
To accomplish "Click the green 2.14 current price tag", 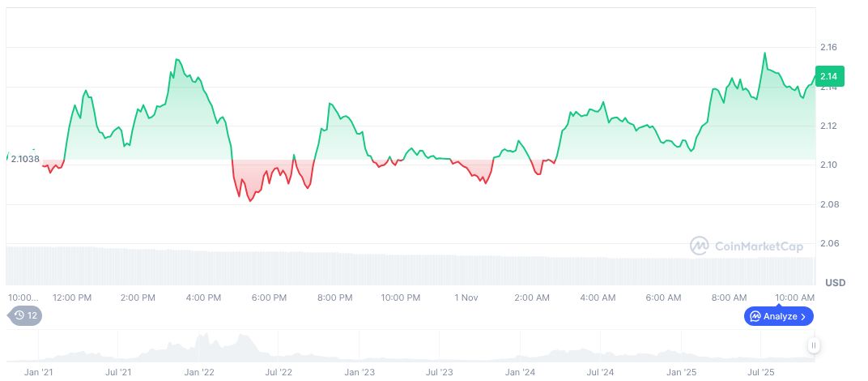I will pyautogui.click(x=829, y=76).
